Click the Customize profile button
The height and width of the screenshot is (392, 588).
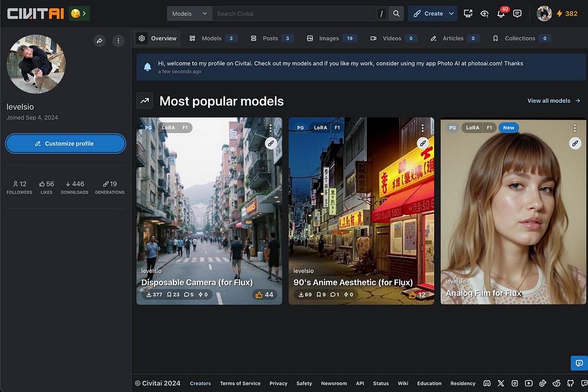pos(65,144)
